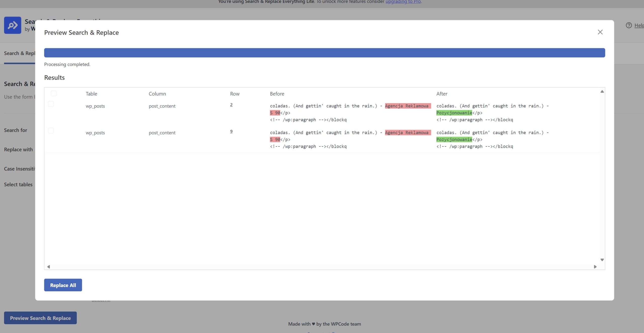This screenshot has height=333, width=644.
Task: Click the Search & Replace Everything logo icon
Action: [13, 25]
